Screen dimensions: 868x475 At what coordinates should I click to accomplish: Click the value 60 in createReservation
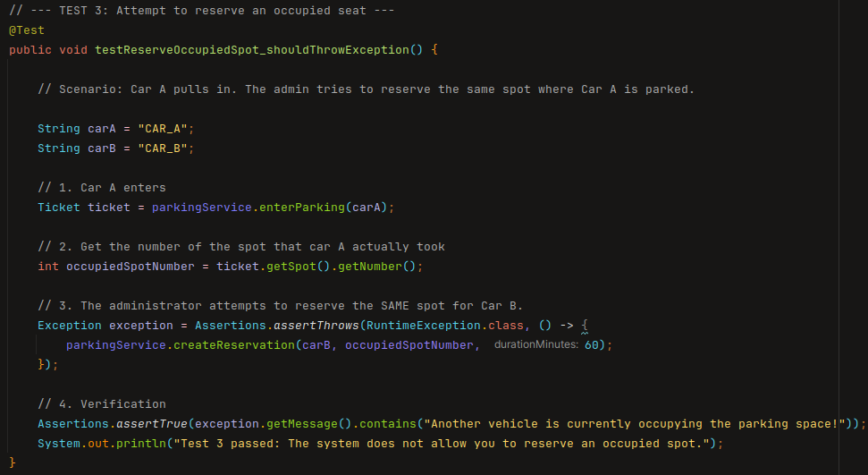point(592,345)
